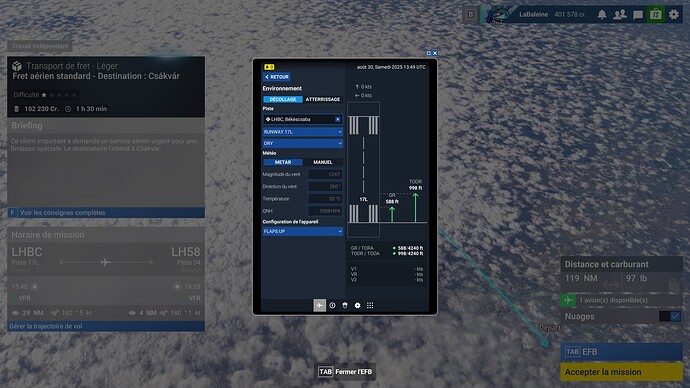Clear the LHBC Békéscsaba airport field
The image size is (690, 388).
pos(338,119)
